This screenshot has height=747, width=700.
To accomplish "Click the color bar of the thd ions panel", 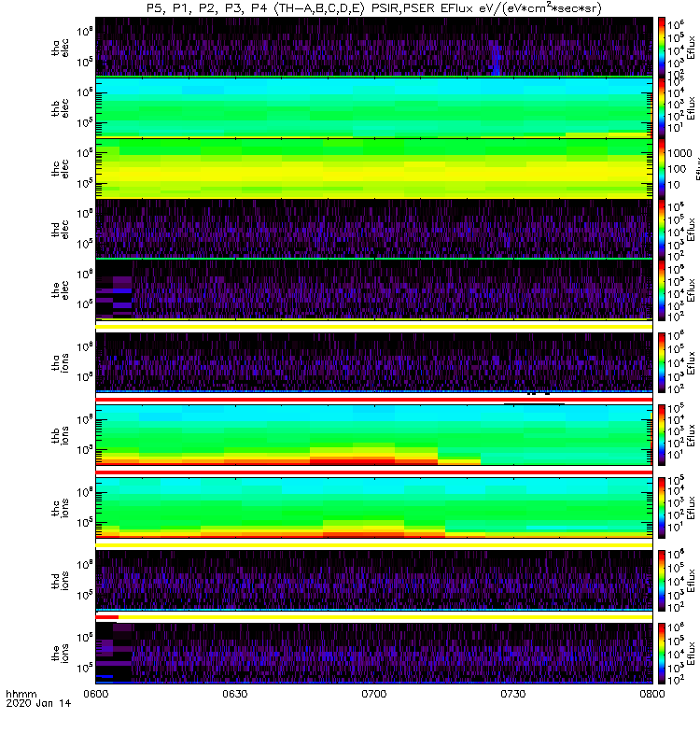I will tap(662, 581).
